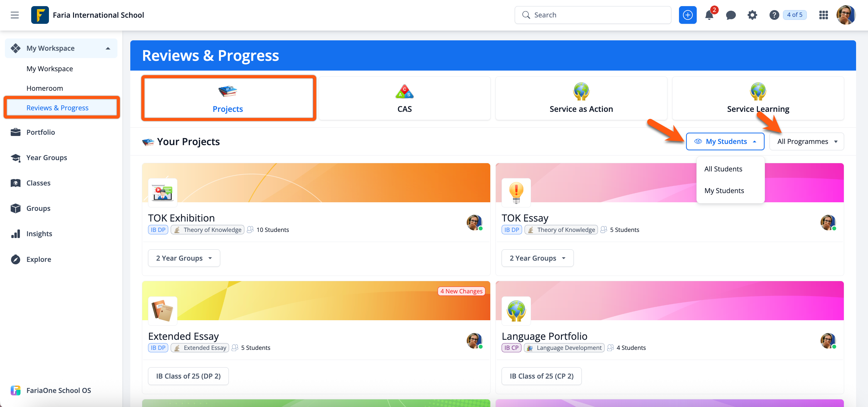Click the Search input field
The width and height of the screenshot is (868, 407).
(593, 15)
